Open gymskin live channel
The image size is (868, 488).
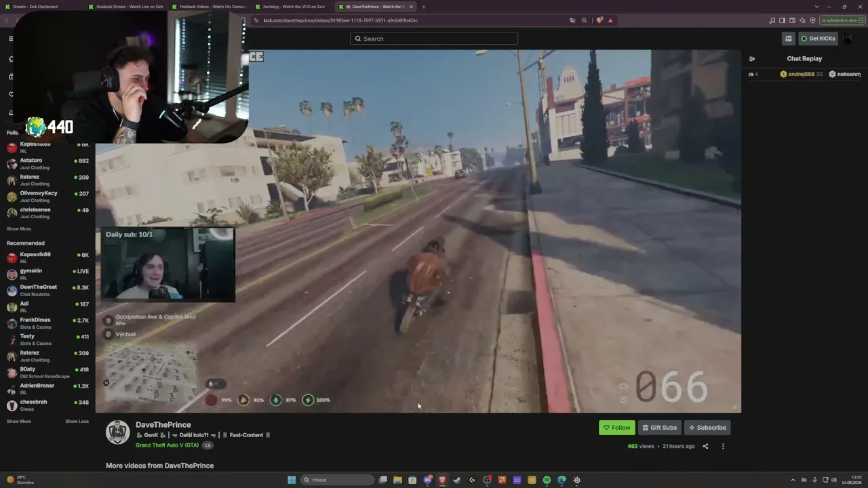47,274
